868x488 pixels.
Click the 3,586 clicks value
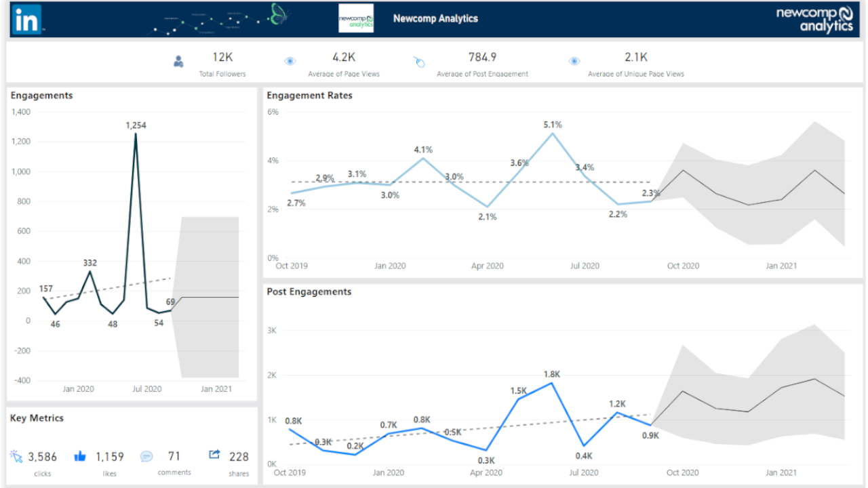[43, 457]
